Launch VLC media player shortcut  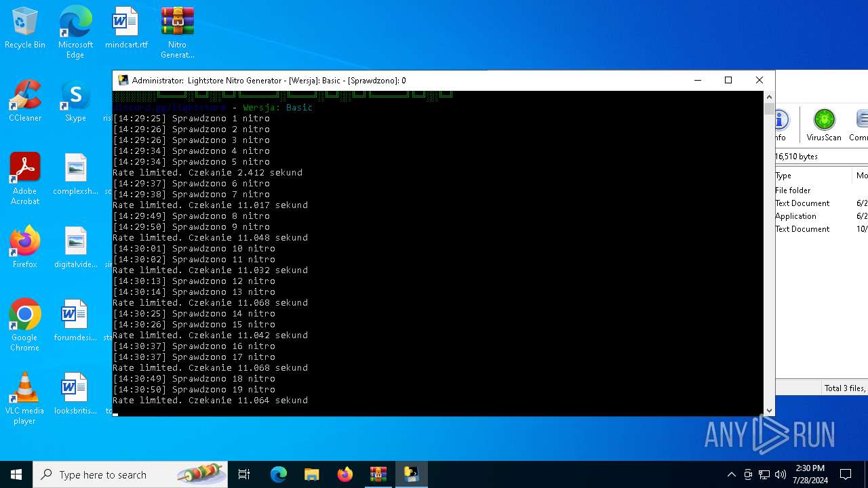point(25,399)
